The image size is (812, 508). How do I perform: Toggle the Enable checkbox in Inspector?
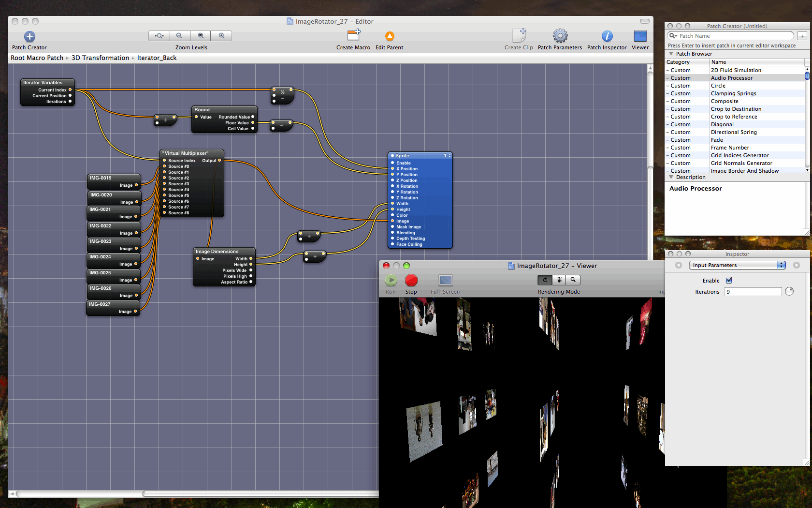(x=729, y=280)
